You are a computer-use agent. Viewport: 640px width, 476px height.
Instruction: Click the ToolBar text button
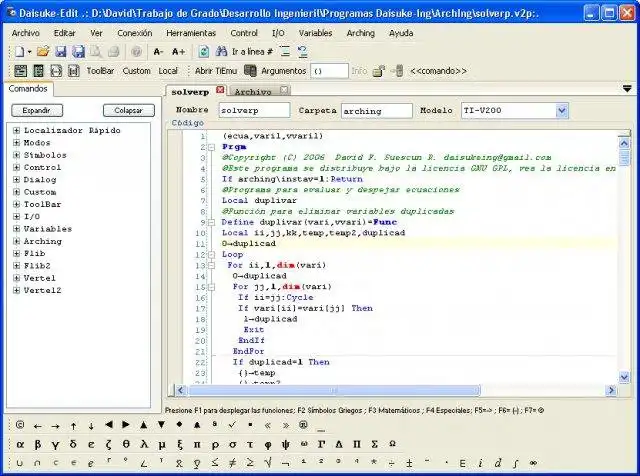click(100, 71)
